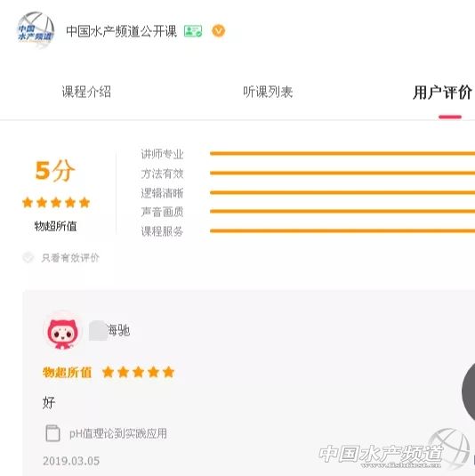The width and height of the screenshot is (475, 476).
Task: Click the 课程服务 rating bar
Action: pos(342,231)
